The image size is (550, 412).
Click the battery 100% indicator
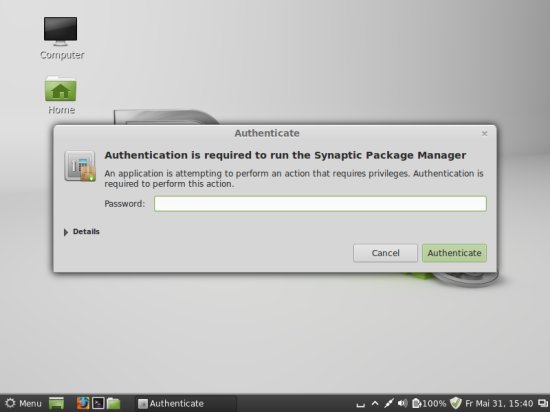click(429, 403)
